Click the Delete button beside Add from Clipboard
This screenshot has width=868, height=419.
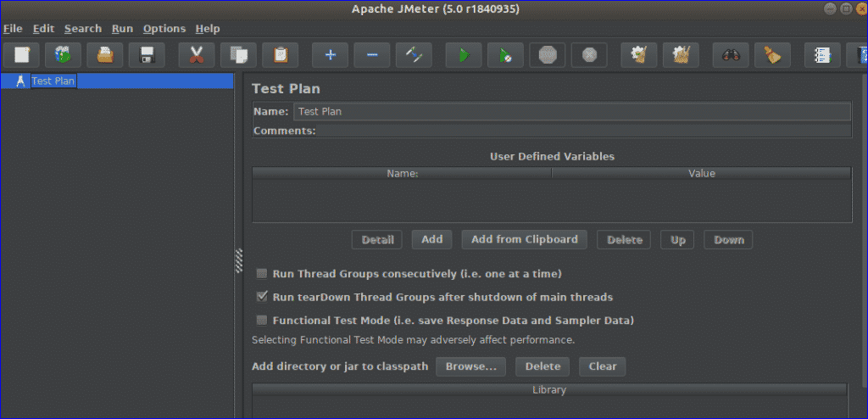[625, 240]
